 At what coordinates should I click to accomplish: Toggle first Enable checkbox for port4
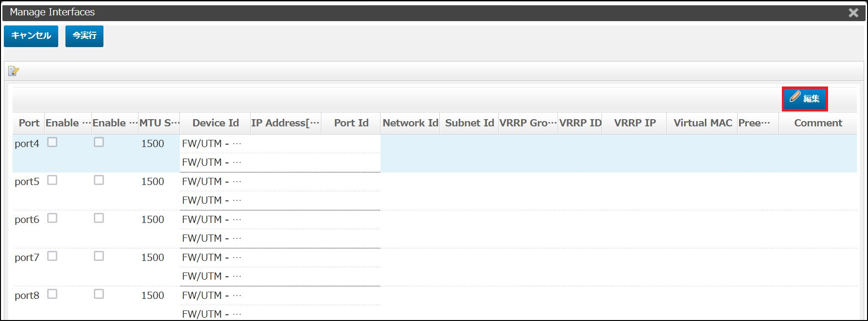52,142
